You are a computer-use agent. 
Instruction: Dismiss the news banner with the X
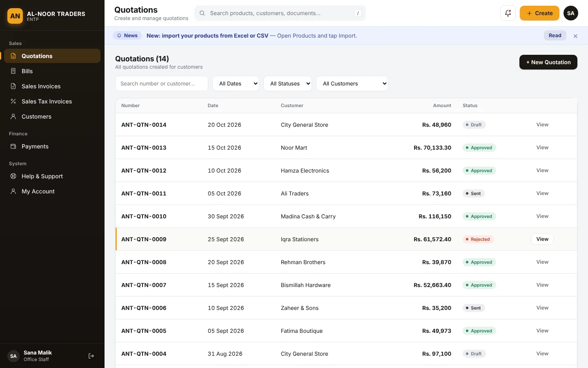click(575, 36)
